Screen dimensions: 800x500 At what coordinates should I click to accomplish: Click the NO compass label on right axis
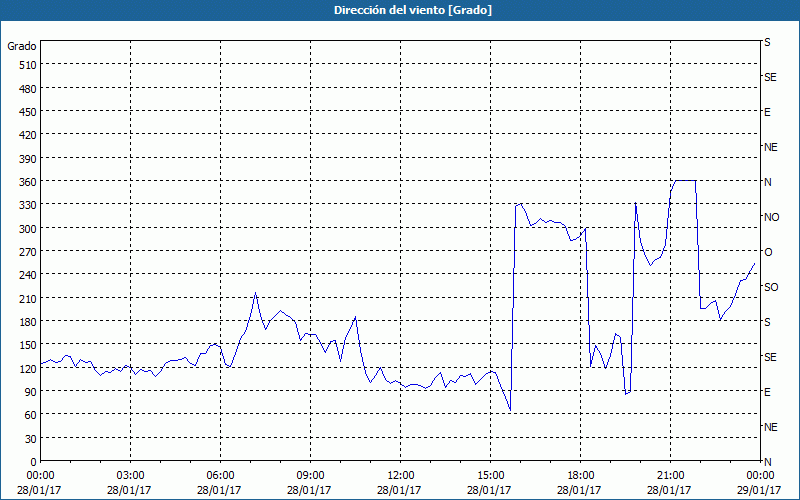coord(772,217)
